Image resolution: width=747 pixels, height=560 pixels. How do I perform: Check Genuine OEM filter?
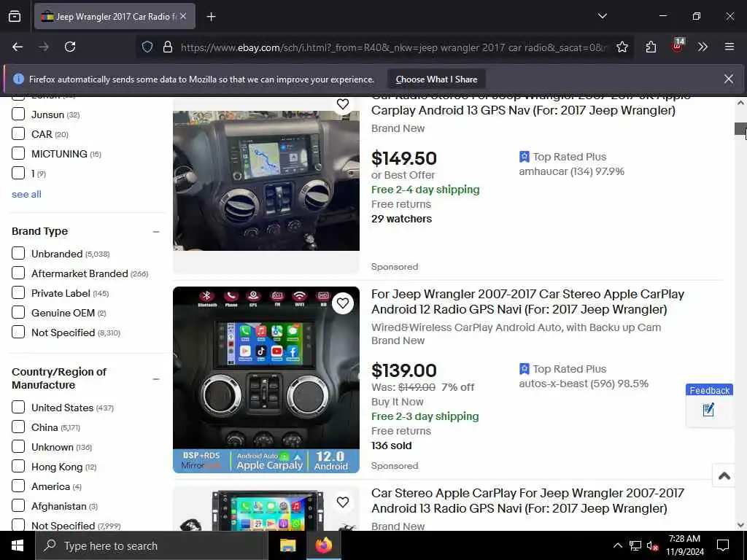point(18,312)
